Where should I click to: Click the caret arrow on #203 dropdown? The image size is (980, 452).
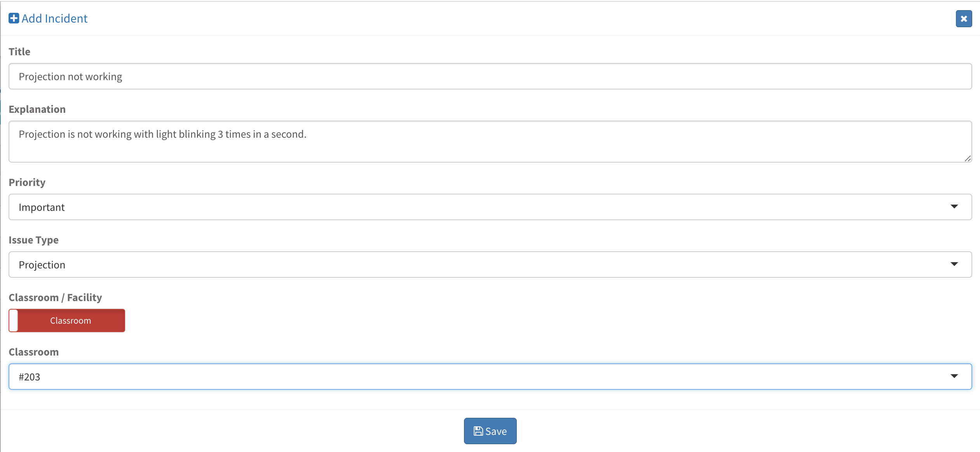pyautogui.click(x=954, y=376)
